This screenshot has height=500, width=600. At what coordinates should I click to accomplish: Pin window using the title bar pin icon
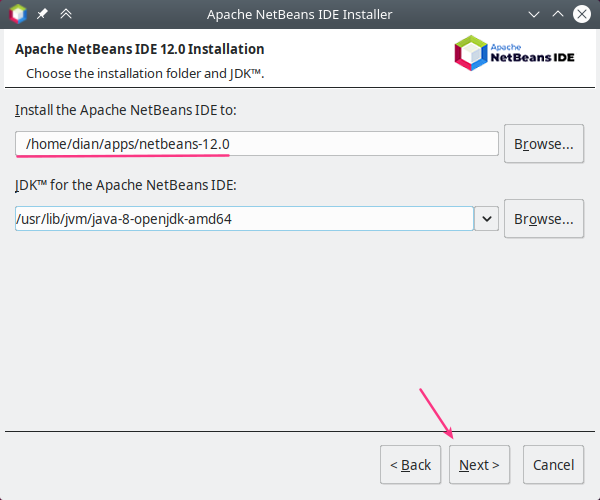43,15
